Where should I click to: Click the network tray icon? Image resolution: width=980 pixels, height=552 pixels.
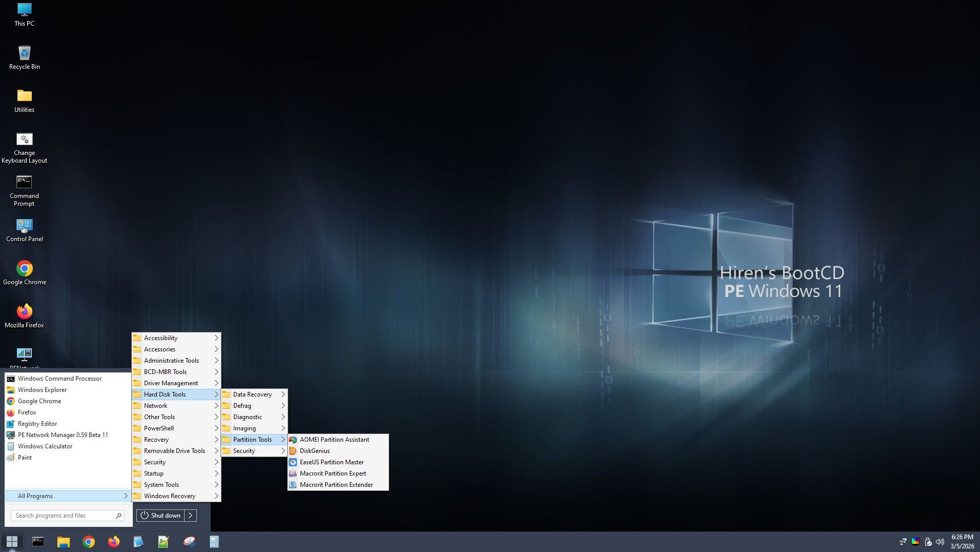pyautogui.click(x=903, y=542)
